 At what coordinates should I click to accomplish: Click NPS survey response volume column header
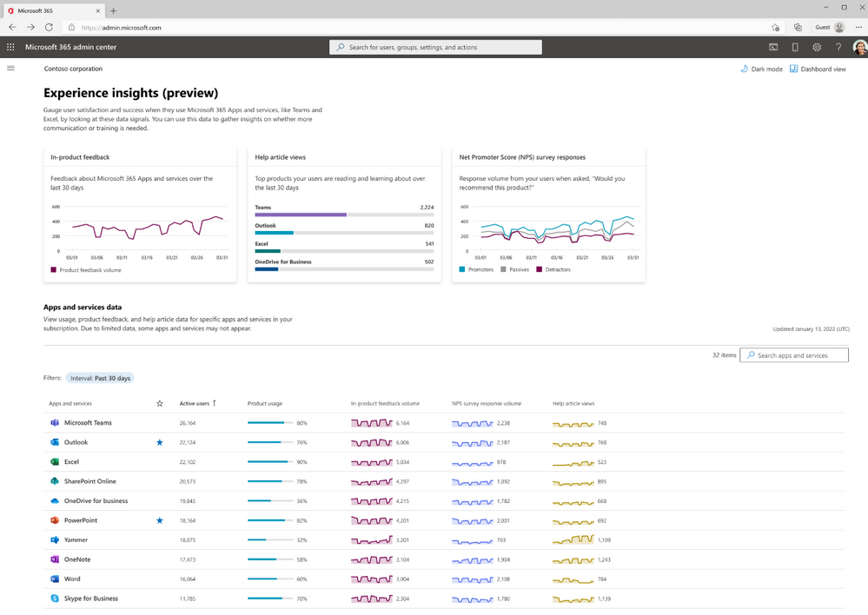point(487,404)
